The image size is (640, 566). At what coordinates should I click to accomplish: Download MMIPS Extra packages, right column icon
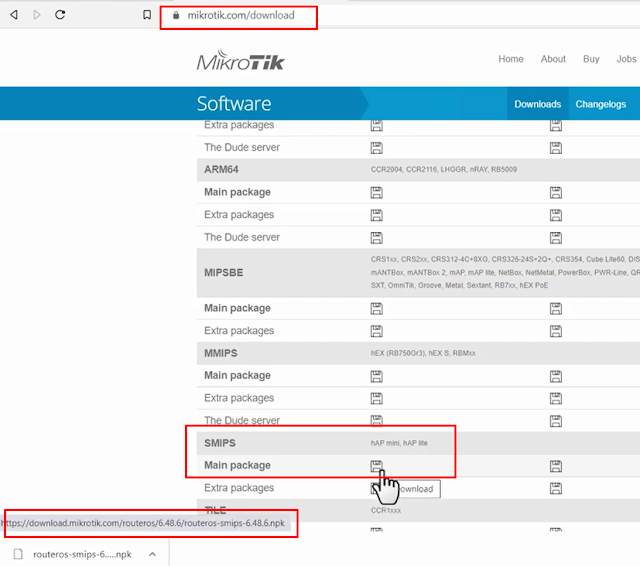(556, 398)
